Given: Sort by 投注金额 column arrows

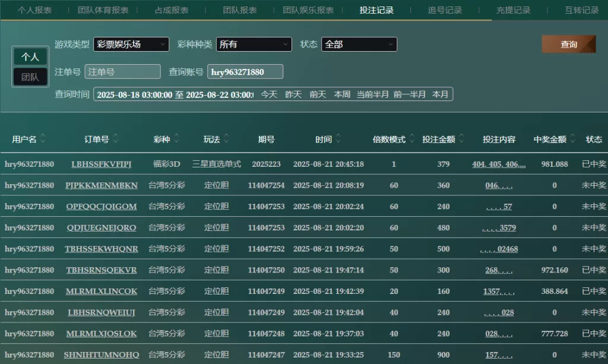Looking at the screenshot, I should point(461,138).
